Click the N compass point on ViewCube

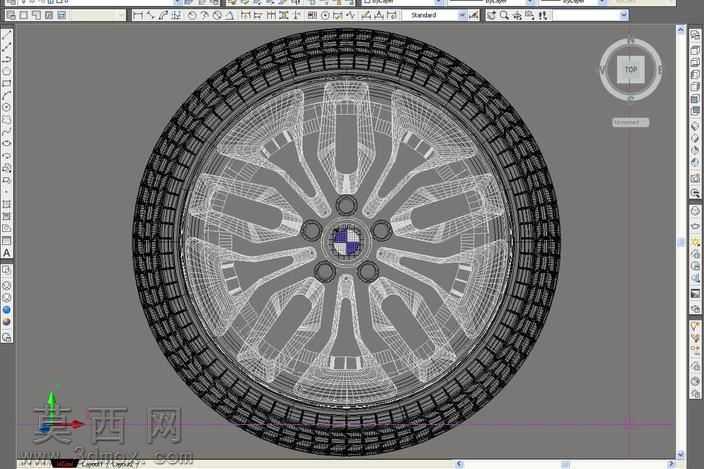tap(630, 41)
